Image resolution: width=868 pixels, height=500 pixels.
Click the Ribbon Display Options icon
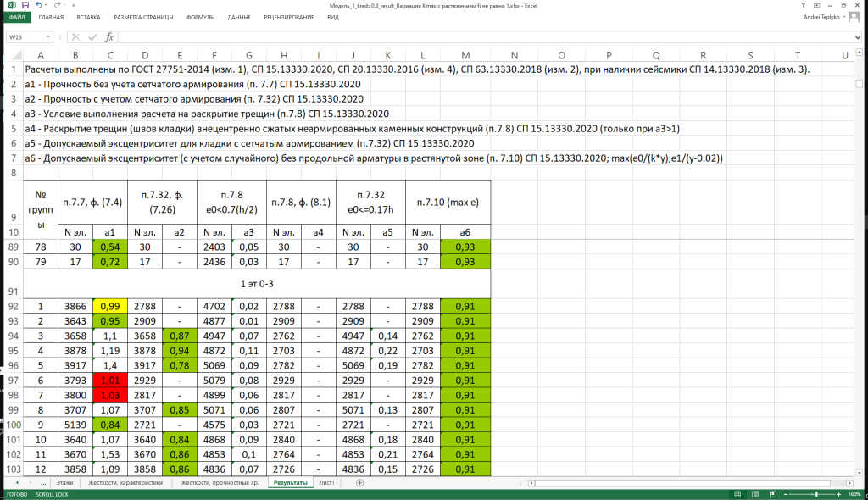click(x=817, y=5)
